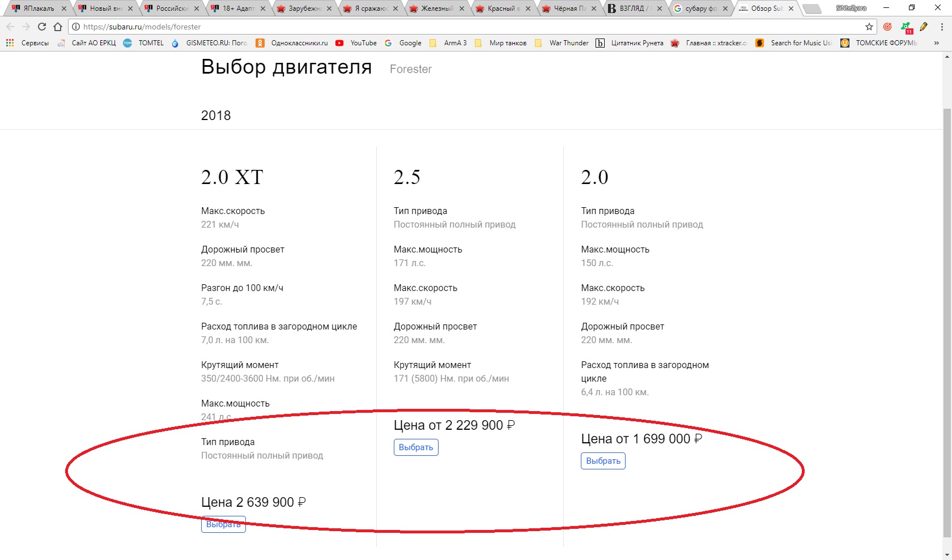Open the ArmA 3 bookmarks folder
This screenshot has width=952, height=560.
pyautogui.click(x=448, y=43)
